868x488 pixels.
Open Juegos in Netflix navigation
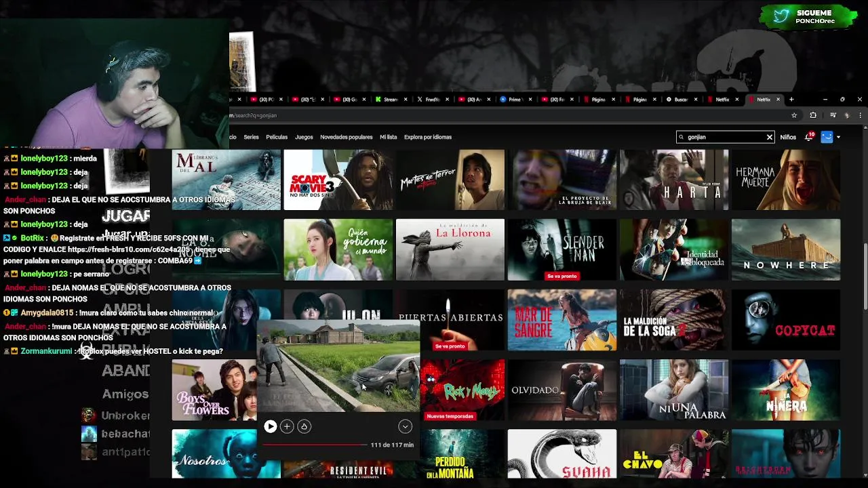304,137
